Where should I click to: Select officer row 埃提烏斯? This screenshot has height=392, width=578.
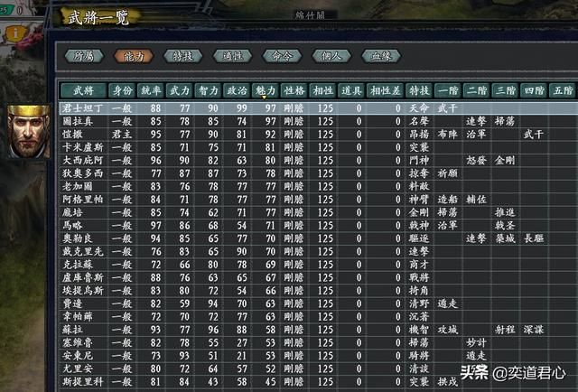(x=319, y=291)
